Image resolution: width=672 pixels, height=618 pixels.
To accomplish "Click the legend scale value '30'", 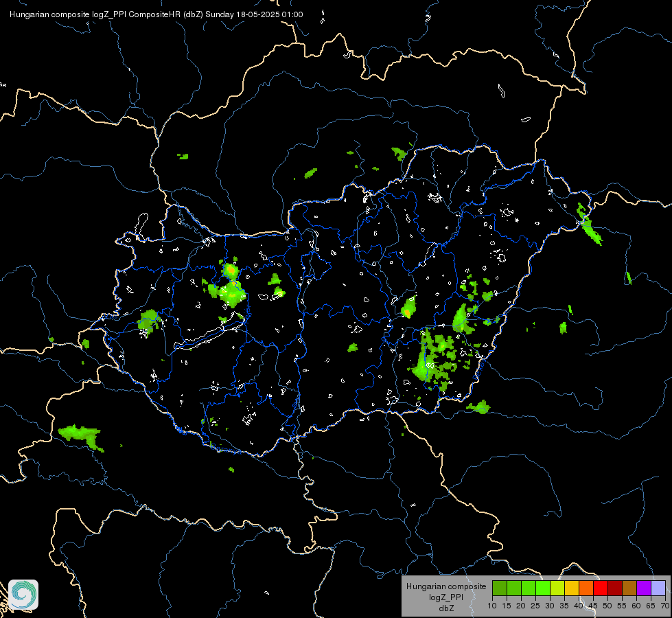I will click(550, 606).
